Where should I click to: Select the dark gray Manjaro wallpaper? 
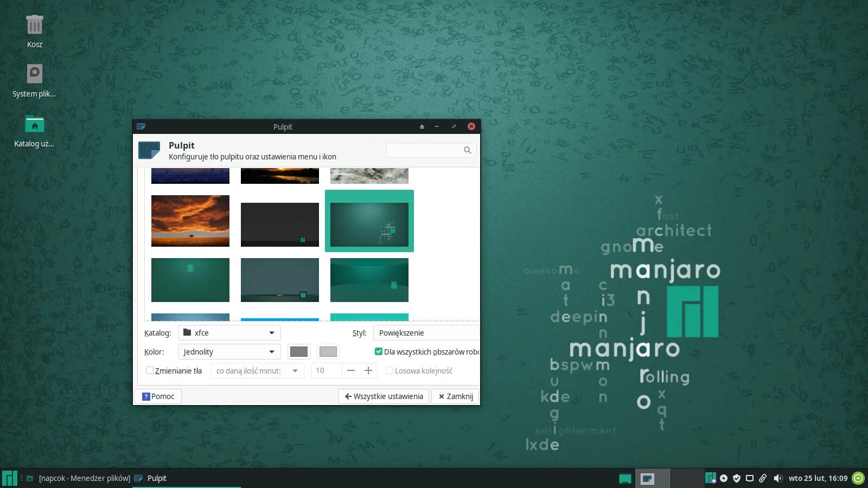tap(280, 224)
